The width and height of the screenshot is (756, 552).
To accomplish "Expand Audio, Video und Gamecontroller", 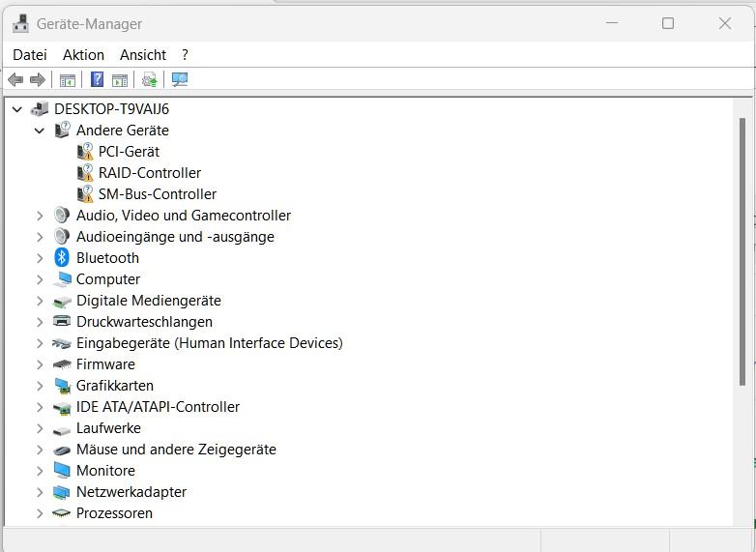I will [x=40, y=216].
